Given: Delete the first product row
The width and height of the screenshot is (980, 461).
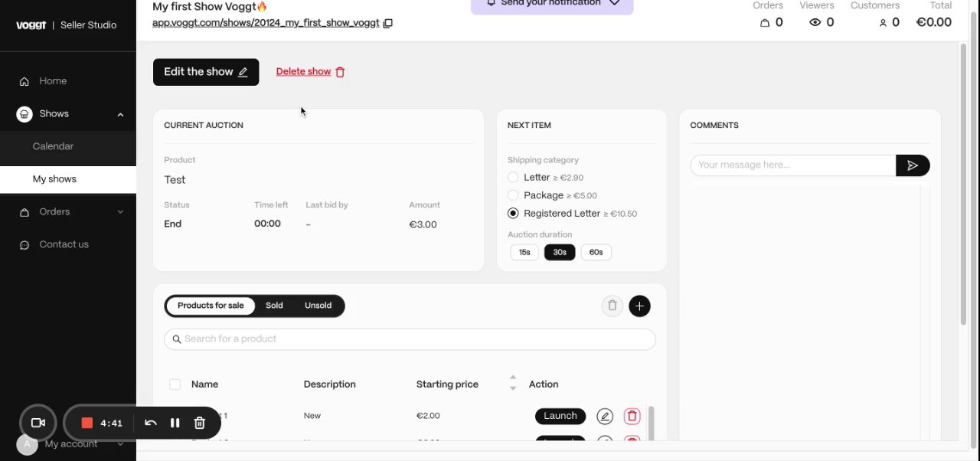Looking at the screenshot, I should 632,417.
